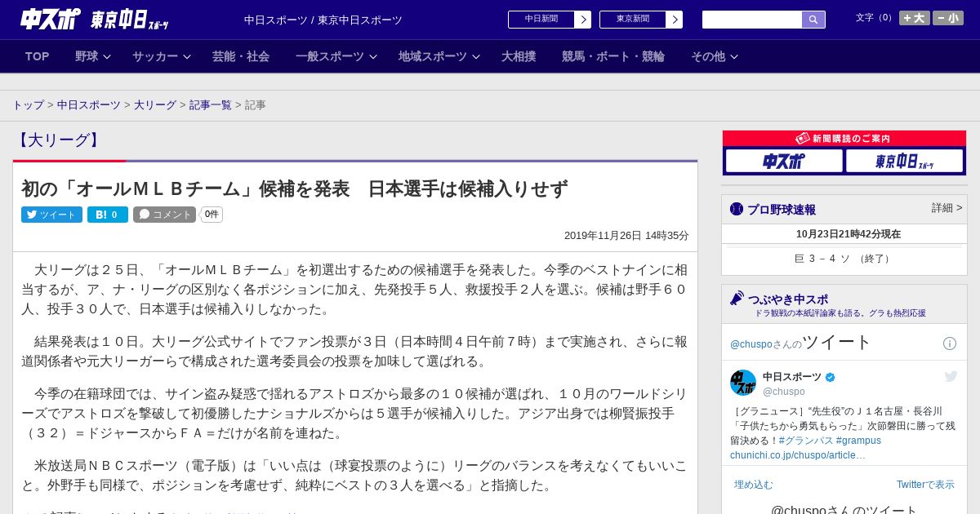The width and height of the screenshot is (980, 514).
Task: Click the 【大リーグ】 section heading
Action: coord(59,140)
